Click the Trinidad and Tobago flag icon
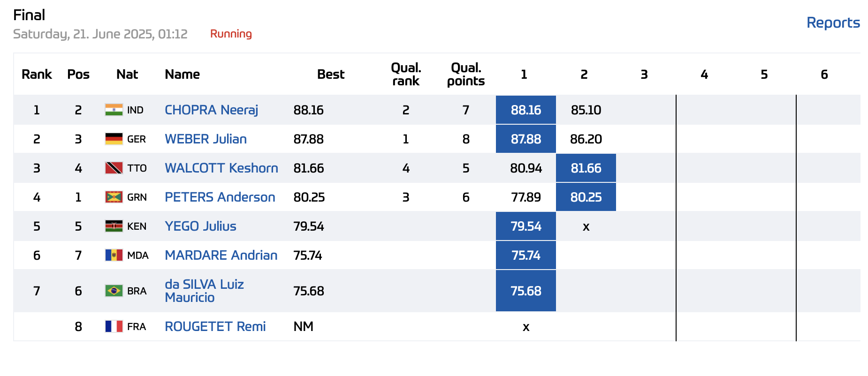The image size is (868, 376). [114, 168]
